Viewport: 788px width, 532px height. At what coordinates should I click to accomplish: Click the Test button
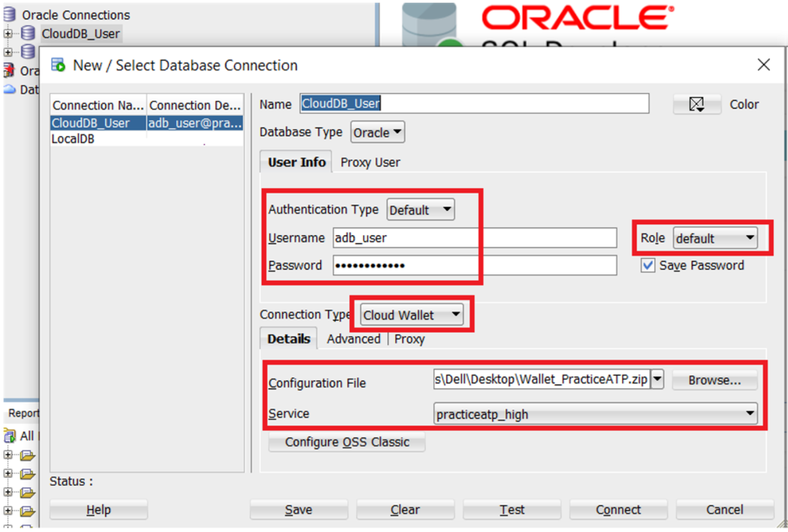pyautogui.click(x=512, y=509)
